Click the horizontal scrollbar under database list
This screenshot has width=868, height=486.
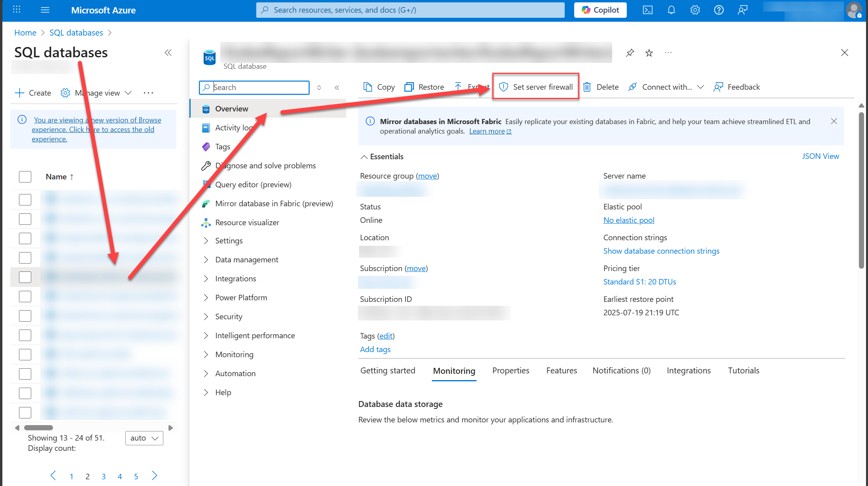click(x=38, y=428)
